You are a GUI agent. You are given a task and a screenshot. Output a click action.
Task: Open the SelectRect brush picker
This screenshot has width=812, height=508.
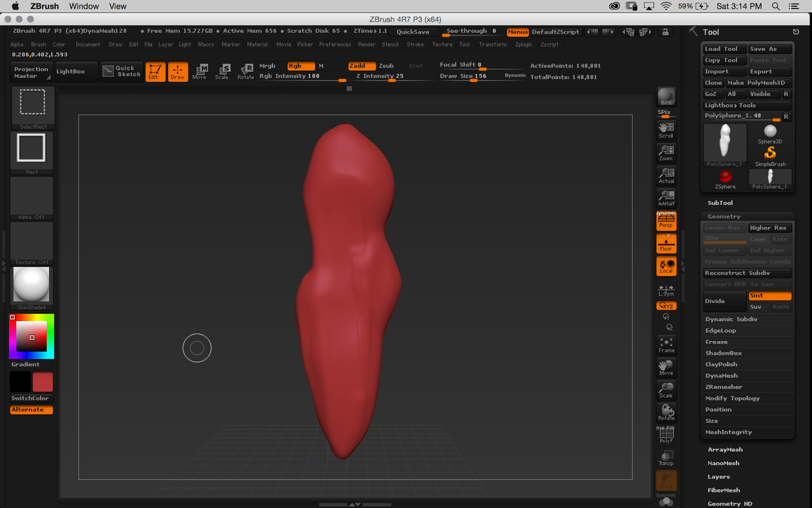click(32, 108)
